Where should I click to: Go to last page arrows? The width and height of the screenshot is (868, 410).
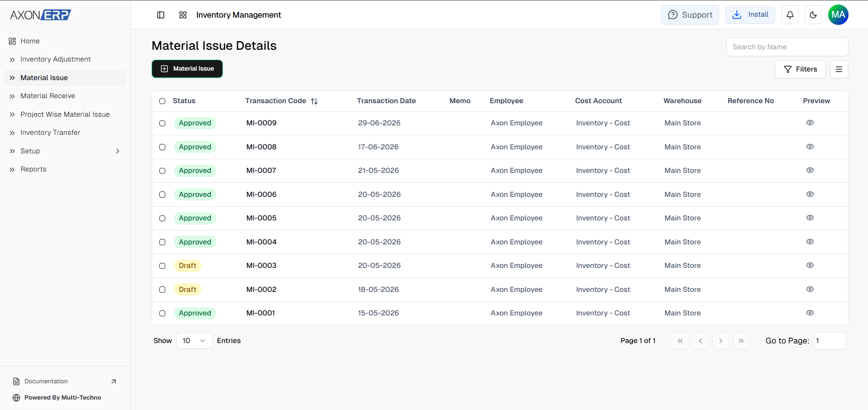[741, 341]
